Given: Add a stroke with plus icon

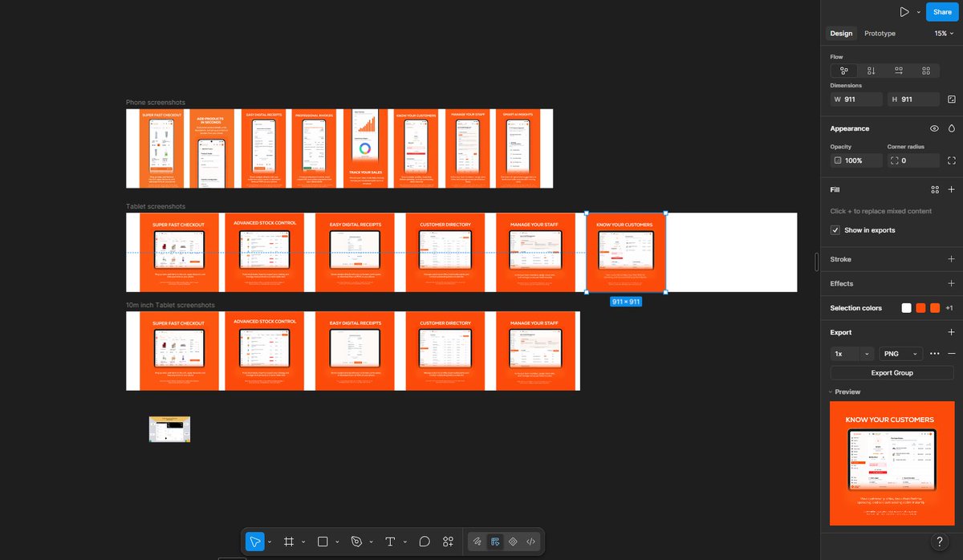Looking at the screenshot, I should tap(952, 259).
